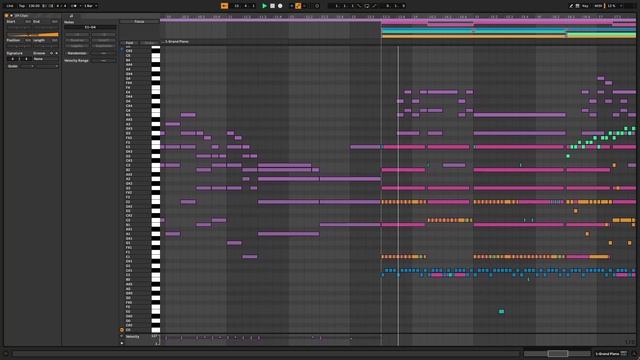Click the tempo field showing 130.00
The height and width of the screenshot is (360, 640).
34,6
